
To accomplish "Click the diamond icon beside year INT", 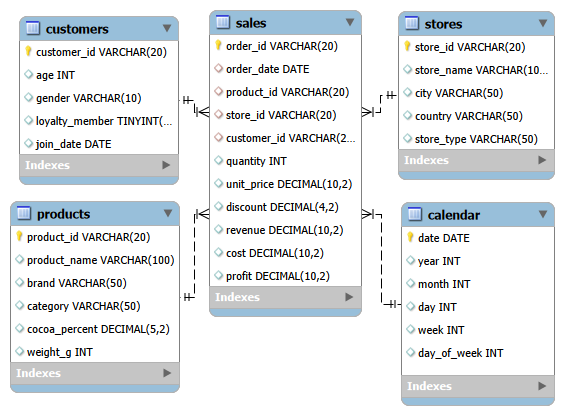I will (411, 260).
